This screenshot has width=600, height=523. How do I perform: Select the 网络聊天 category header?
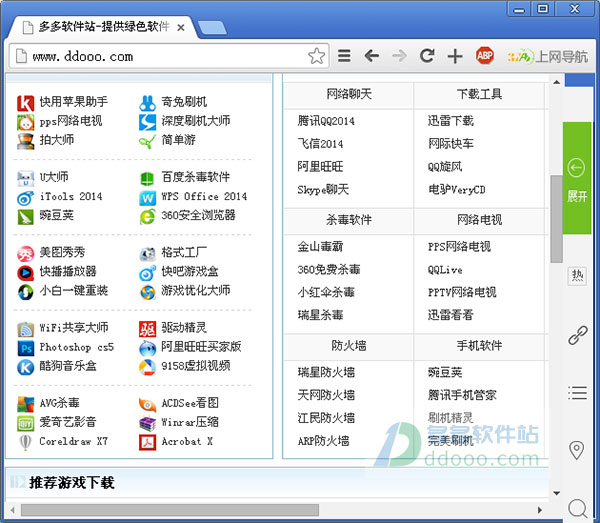349,94
